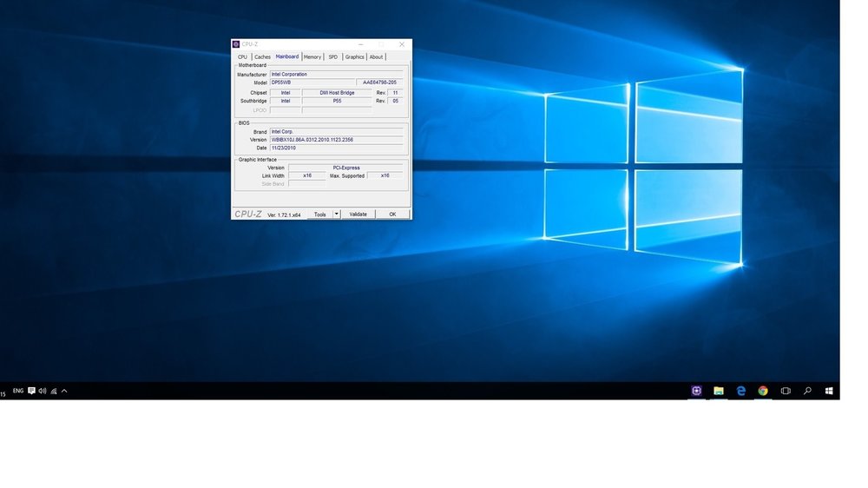Open CPU-Z taskbar icon
This screenshot has width=868, height=488.
tap(696, 391)
